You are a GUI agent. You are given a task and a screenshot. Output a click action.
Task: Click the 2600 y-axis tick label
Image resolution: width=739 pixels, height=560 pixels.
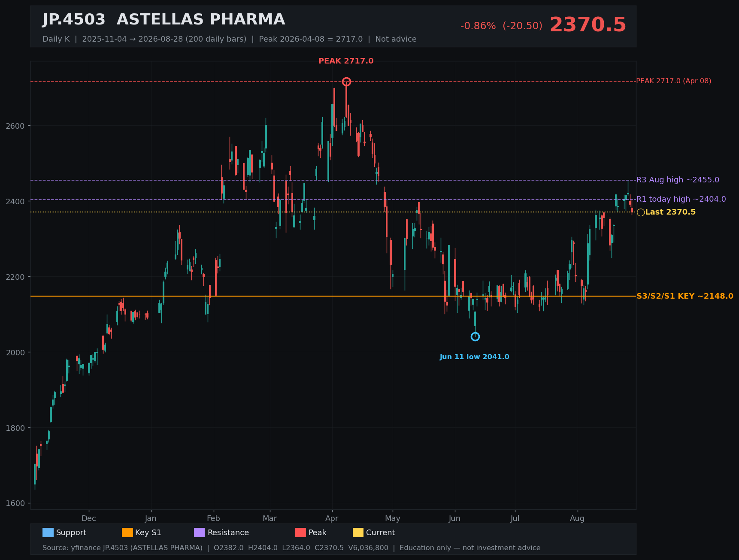(x=15, y=126)
